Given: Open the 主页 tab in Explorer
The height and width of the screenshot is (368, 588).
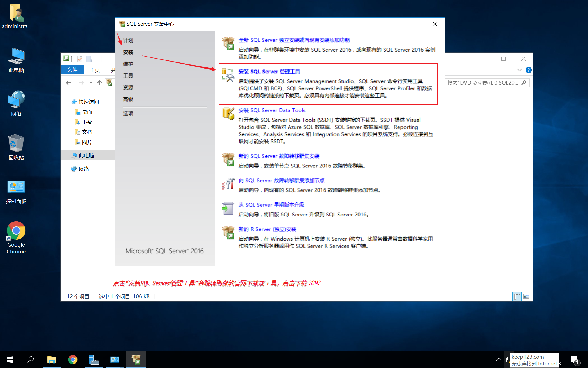Looking at the screenshot, I should tap(95, 70).
